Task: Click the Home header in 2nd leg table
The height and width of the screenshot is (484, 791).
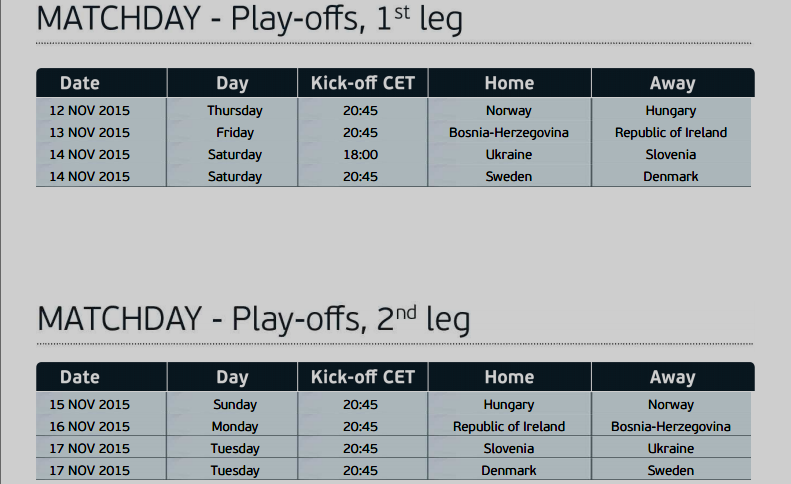Action: click(x=509, y=377)
